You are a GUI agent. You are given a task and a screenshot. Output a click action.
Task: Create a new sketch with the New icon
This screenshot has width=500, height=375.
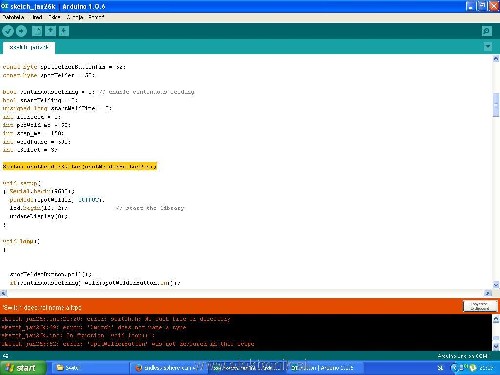tap(37, 31)
